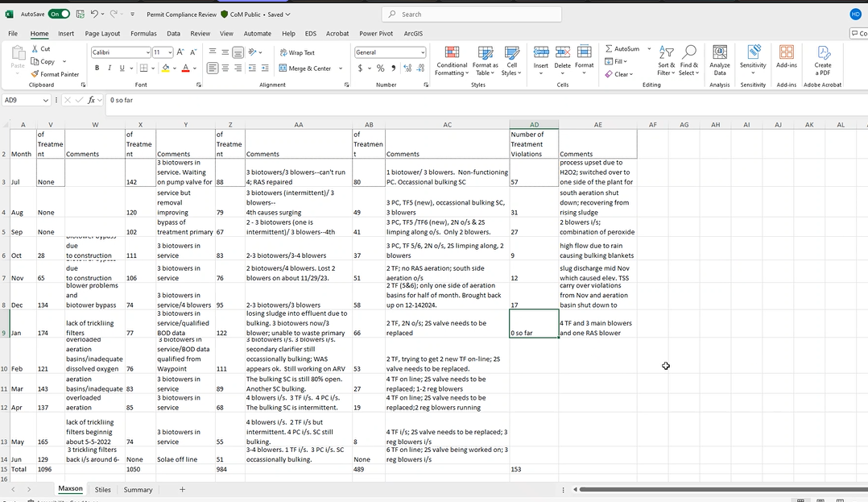Click the AutoSum button
This screenshot has height=502, width=868.
coord(622,49)
